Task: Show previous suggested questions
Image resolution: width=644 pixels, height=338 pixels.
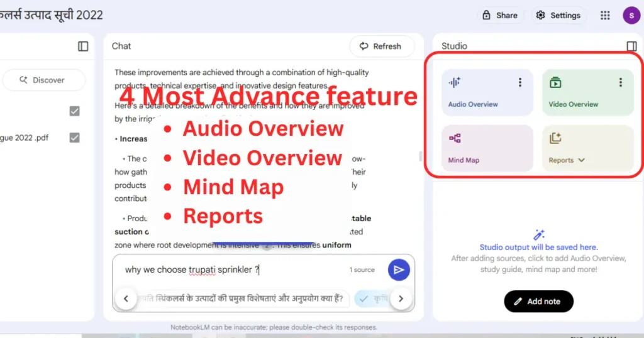Action: coord(126,298)
